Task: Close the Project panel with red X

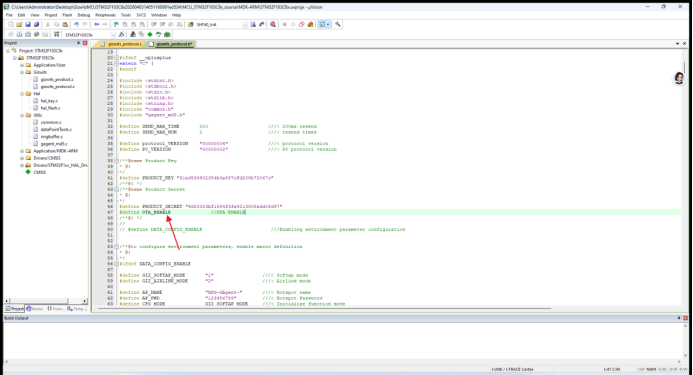Action: pyautogui.click(x=85, y=43)
